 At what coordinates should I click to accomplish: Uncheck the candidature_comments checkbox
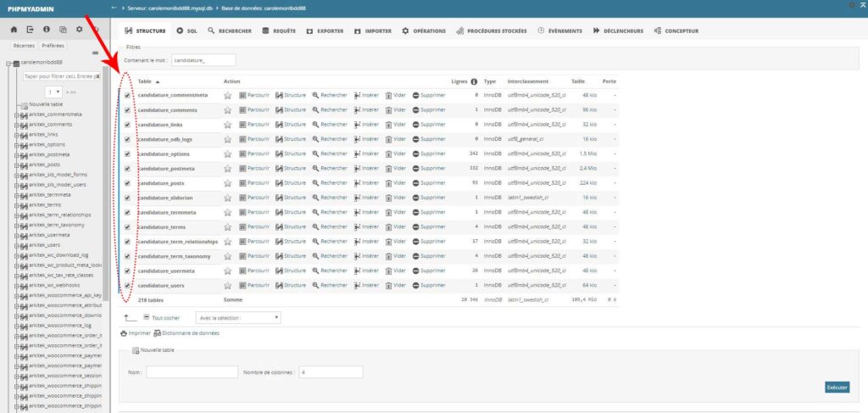tap(127, 110)
